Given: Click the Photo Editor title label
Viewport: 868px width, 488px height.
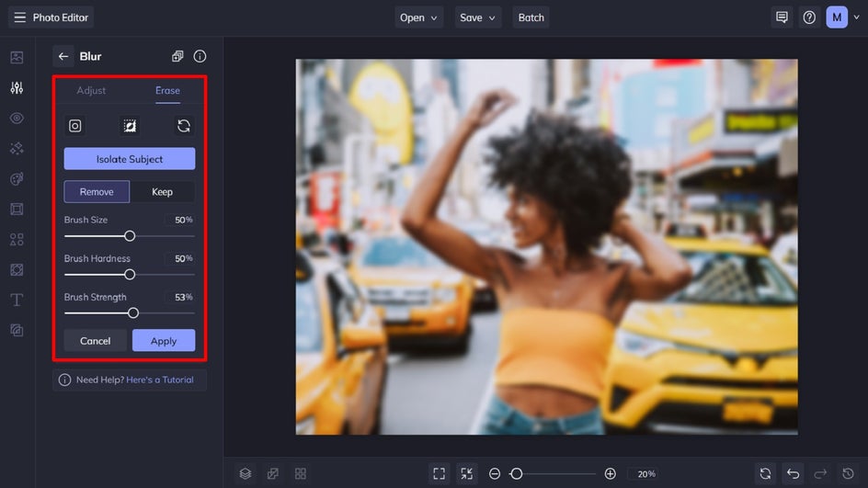Looking at the screenshot, I should (x=61, y=17).
